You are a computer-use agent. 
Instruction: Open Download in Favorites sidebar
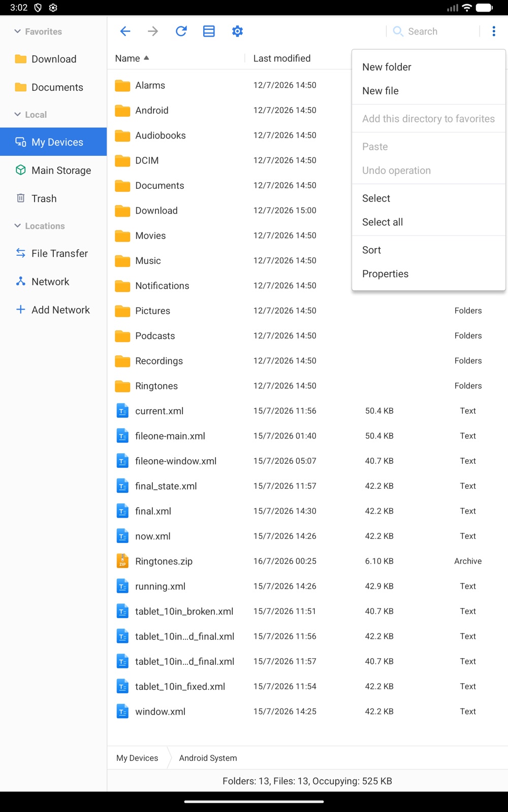pyautogui.click(x=53, y=59)
